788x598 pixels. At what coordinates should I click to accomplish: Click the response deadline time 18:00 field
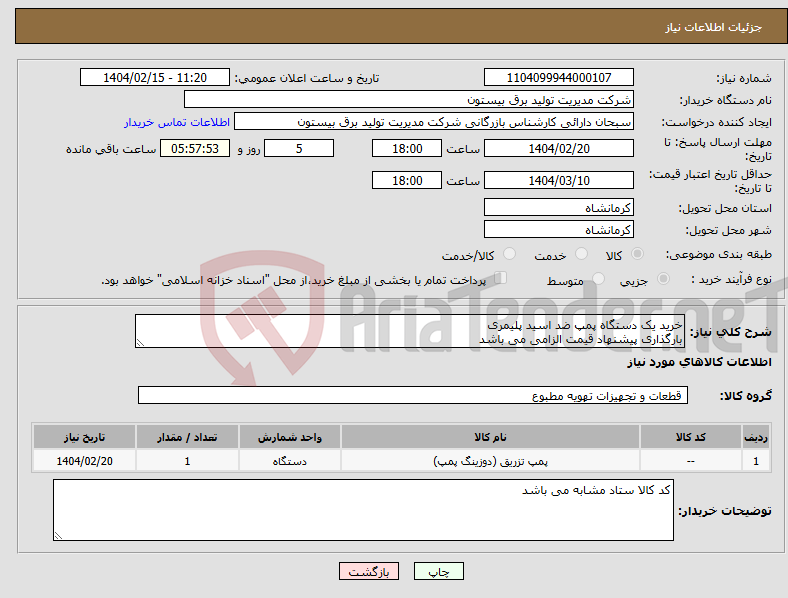pyautogui.click(x=407, y=149)
